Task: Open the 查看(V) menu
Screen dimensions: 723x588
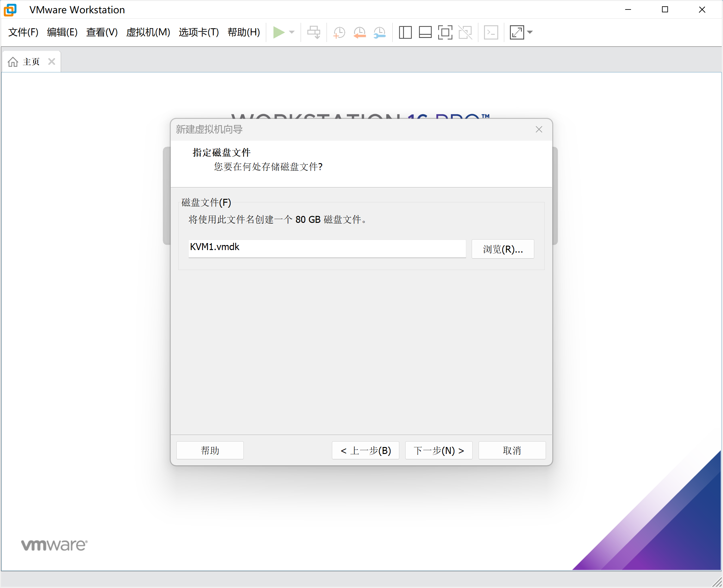Action: (x=102, y=33)
